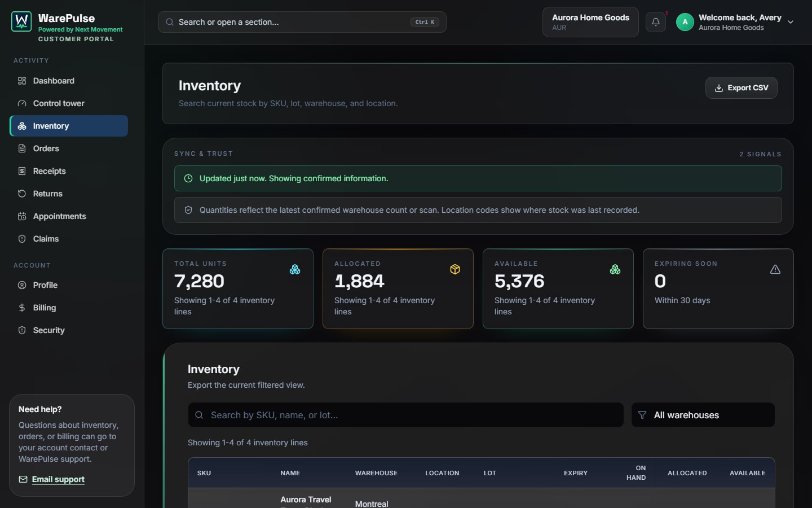Go to Billing section

69,308
